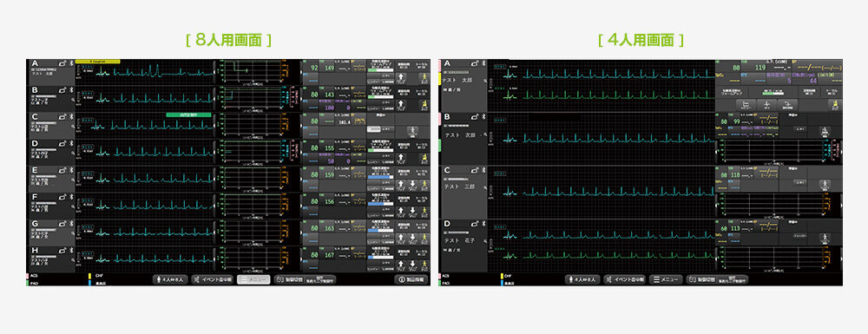Toggle patient B lock in 4-patient screen
This screenshot has height=334, width=868.
[475, 116]
